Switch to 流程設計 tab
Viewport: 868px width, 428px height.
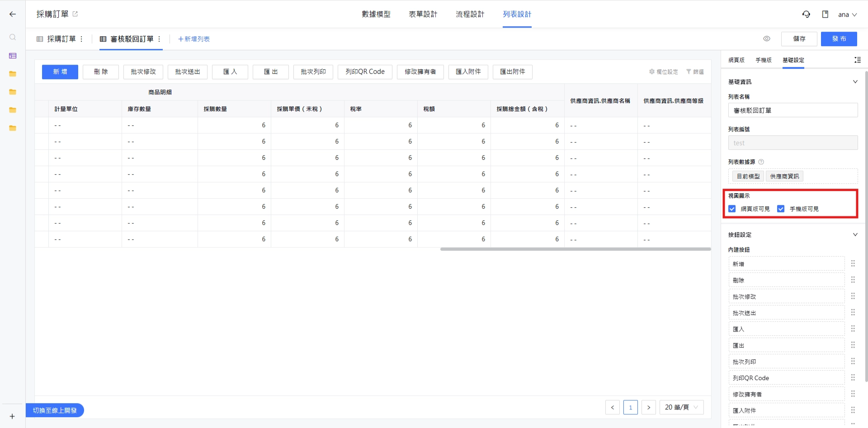(x=470, y=14)
